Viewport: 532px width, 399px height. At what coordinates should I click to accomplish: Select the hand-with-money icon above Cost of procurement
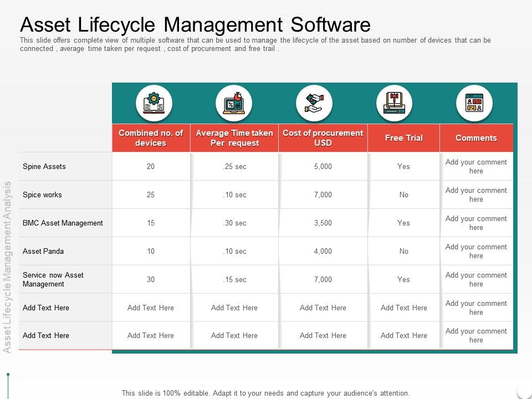(314, 103)
